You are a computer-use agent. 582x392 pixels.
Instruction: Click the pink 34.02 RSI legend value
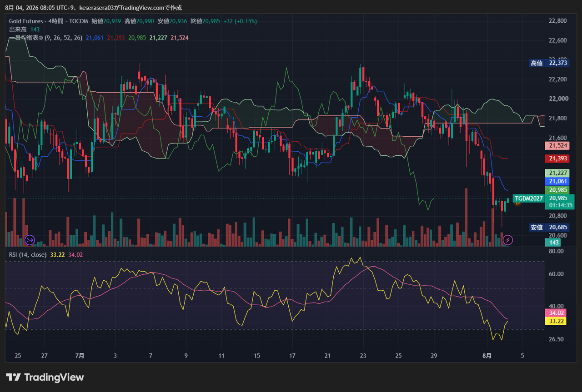(x=75, y=255)
